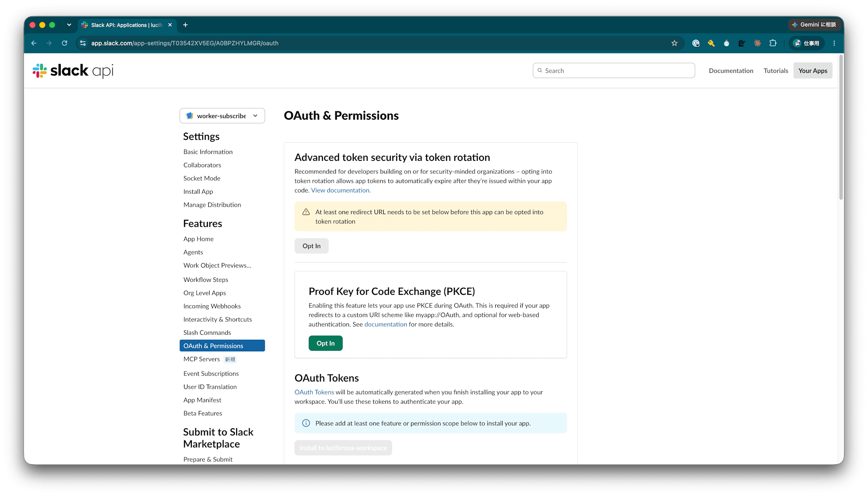Expand the worker-subscribe app selector dropdown
The width and height of the screenshot is (868, 496).
tap(222, 116)
